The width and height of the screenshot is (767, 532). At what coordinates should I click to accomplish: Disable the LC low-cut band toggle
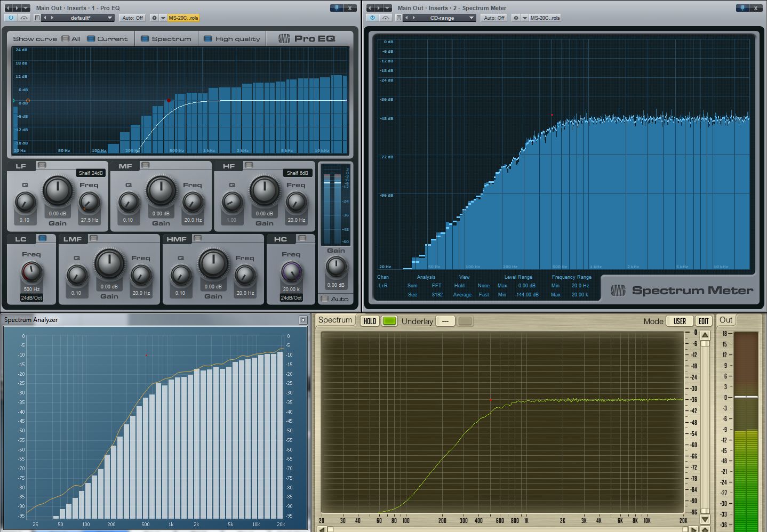pyautogui.click(x=42, y=238)
